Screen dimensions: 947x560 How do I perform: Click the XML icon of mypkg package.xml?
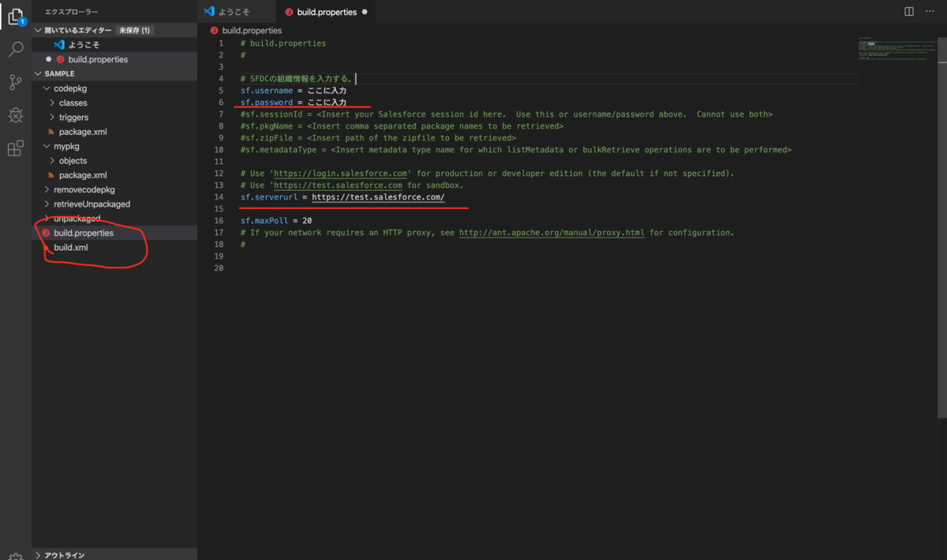click(x=51, y=175)
